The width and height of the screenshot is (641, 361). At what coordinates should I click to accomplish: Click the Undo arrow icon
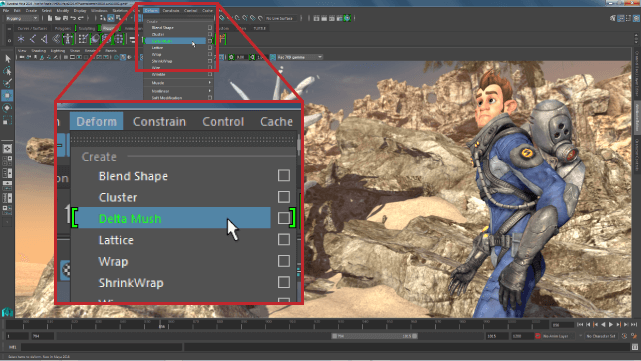pyautogui.click(x=73, y=18)
